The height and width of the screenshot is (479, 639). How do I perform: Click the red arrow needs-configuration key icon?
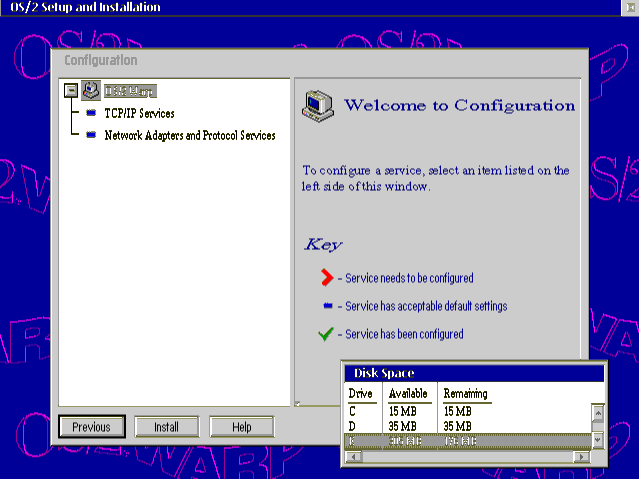(327, 278)
